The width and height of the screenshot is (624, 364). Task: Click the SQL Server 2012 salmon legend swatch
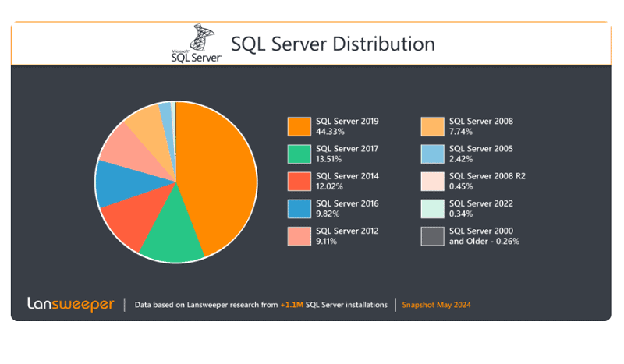pos(300,236)
